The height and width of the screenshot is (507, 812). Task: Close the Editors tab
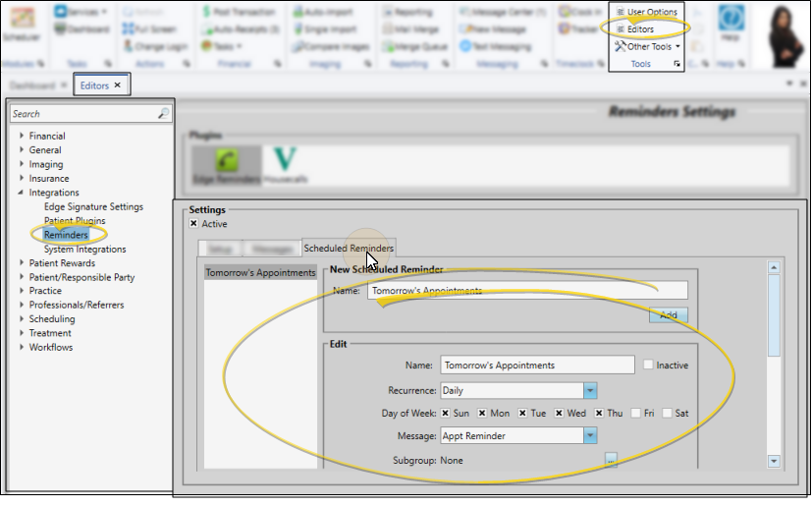pos(118,85)
